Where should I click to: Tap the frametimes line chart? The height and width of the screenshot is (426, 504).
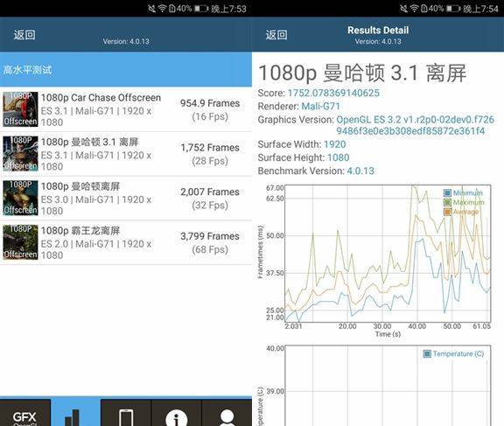click(388, 253)
